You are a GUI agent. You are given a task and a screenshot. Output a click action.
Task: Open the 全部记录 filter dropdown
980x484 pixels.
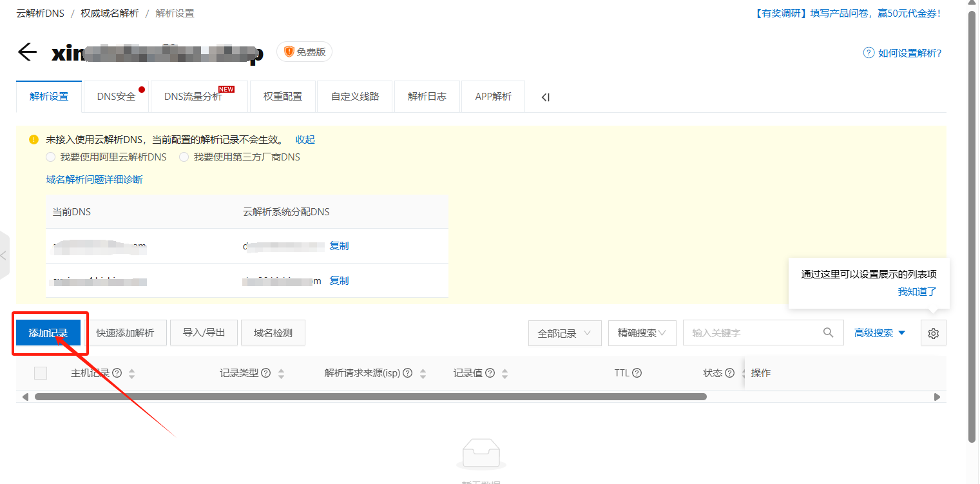pyautogui.click(x=564, y=333)
